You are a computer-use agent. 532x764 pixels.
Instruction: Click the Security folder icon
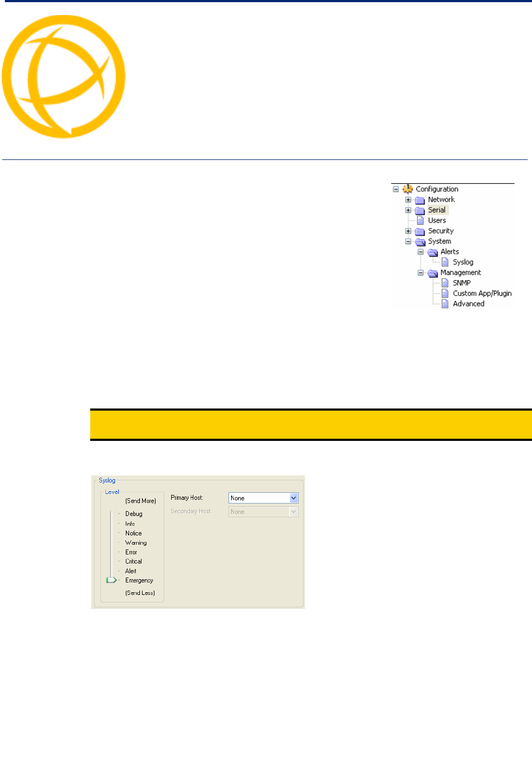point(420,231)
